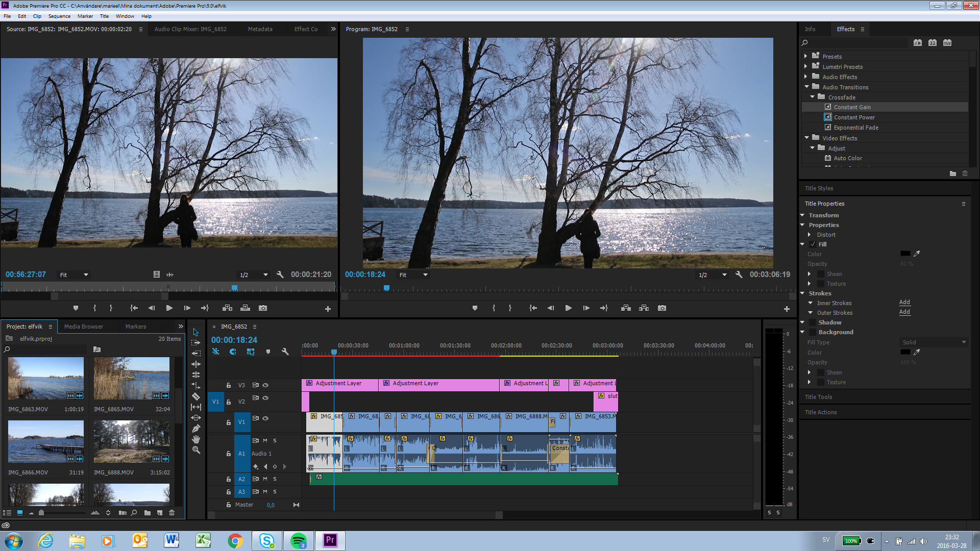
Task: Select the Constant Power transition
Action: tap(854, 117)
